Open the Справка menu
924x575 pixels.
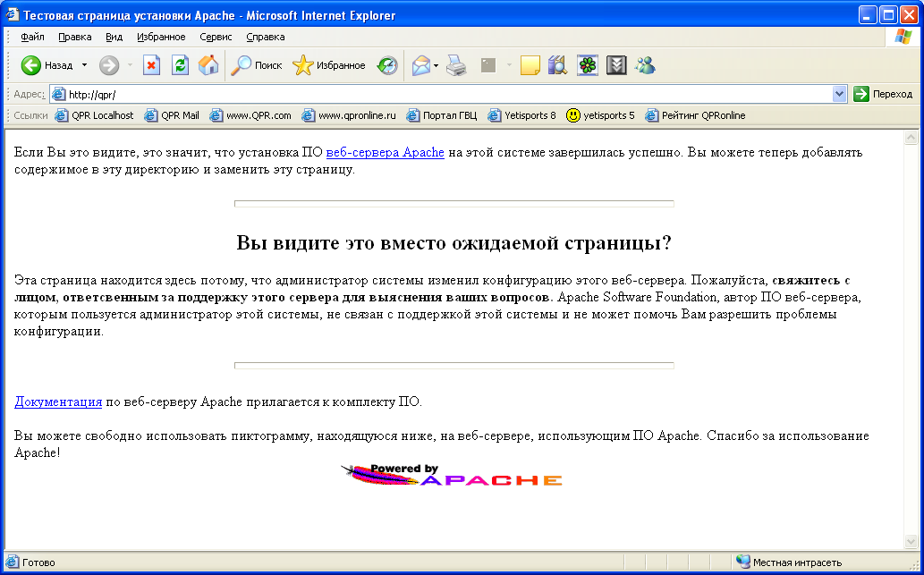pos(266,37)
